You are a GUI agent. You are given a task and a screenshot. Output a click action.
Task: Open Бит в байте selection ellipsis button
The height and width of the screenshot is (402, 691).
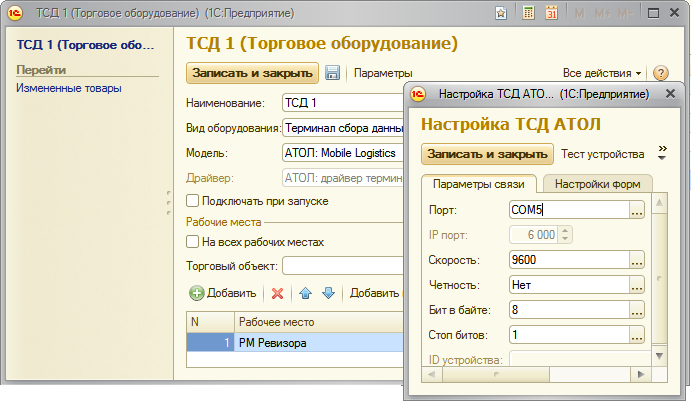(x=636, y=310)
